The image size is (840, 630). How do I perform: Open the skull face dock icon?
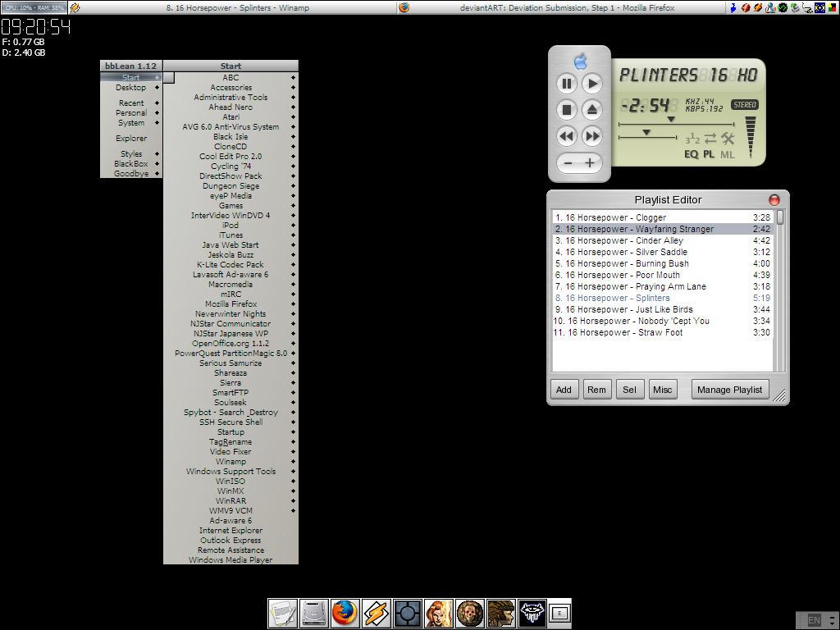pos(470,614)
